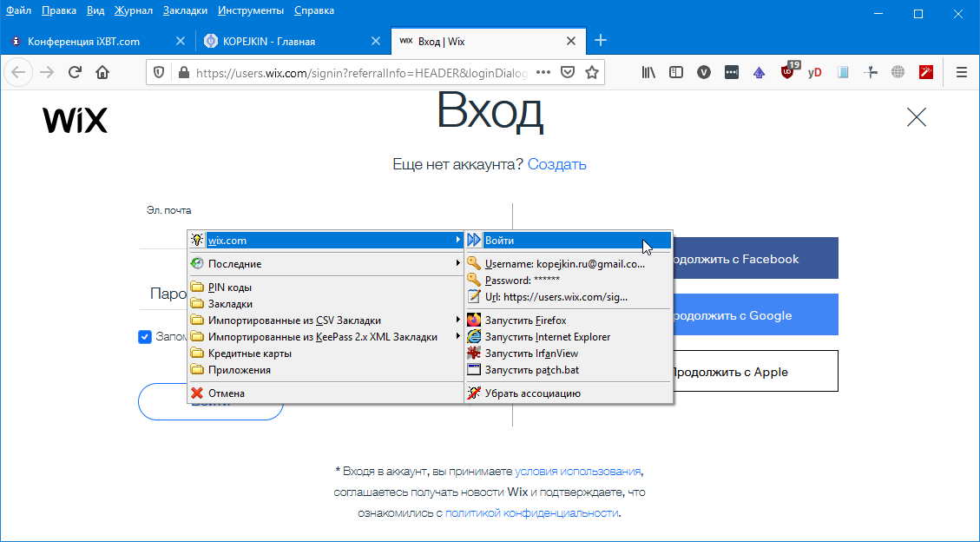Close the Вход | Wix tab
The height and width of the screenshot is (542, 980).
(571, 42)
